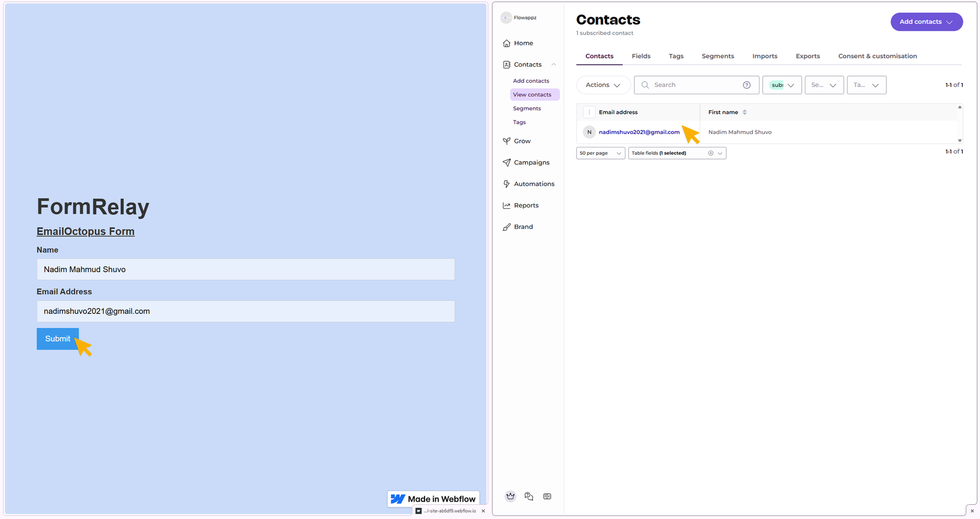Click the Home icon in sidebar
The image size is (980, 519).
507,43
